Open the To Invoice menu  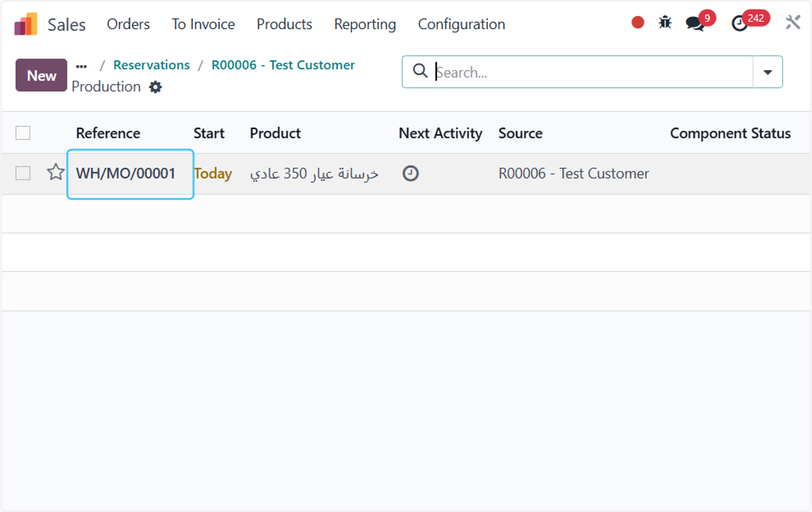203,24
